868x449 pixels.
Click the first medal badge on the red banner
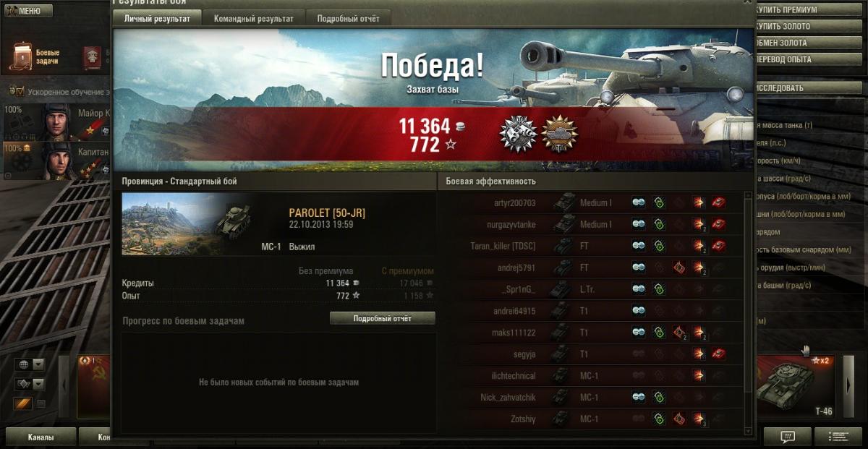[x=518, y=134]
